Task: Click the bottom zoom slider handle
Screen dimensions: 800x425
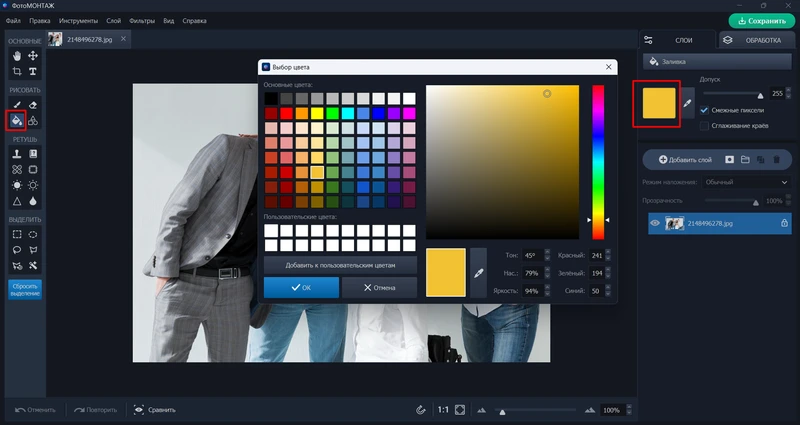Action: [x=503, y=412]
